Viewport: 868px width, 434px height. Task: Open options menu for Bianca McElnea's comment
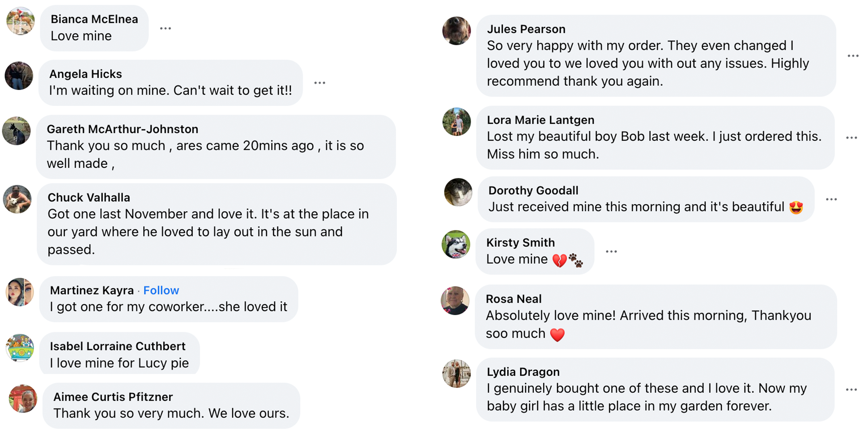(x=165, y=28)
